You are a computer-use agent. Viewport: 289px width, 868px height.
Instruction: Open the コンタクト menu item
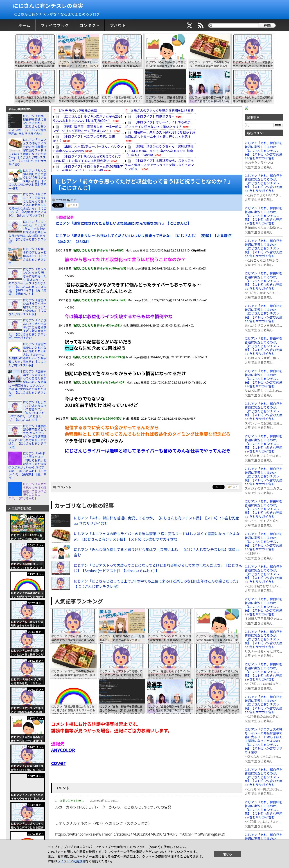click(89, 26)
